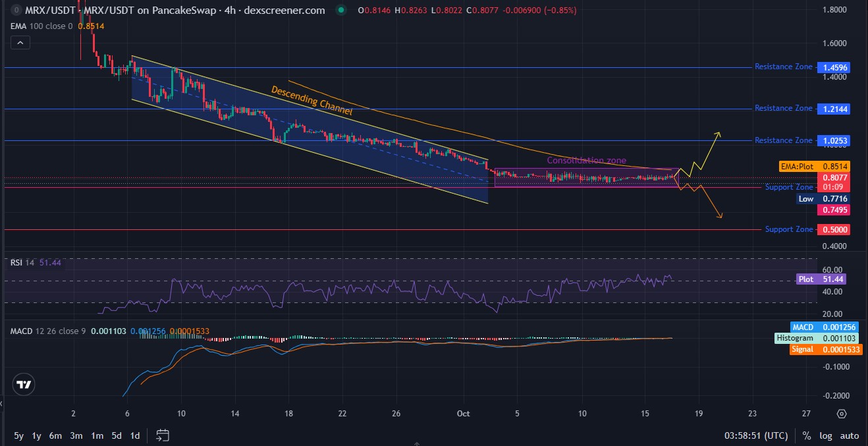Click the 0.7495 support price label
Image resolution: width=868 pixels, height=446 pixels.
coord(833,210)
